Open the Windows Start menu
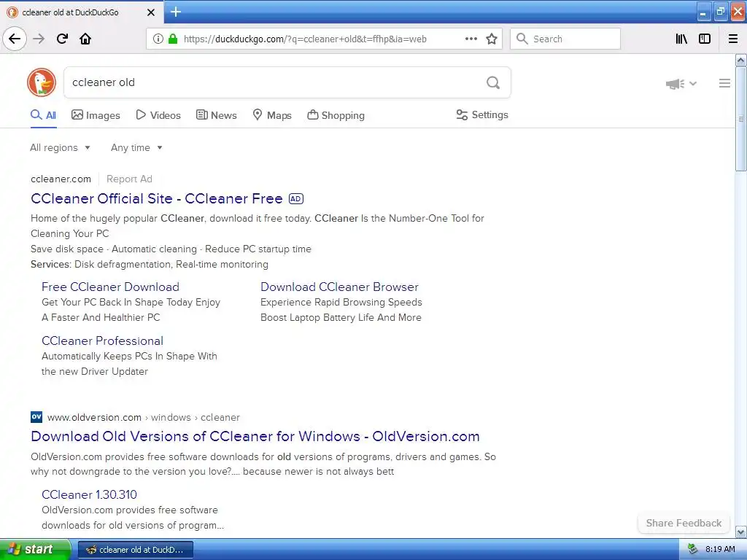747x560 pixels. pos(35,549)
